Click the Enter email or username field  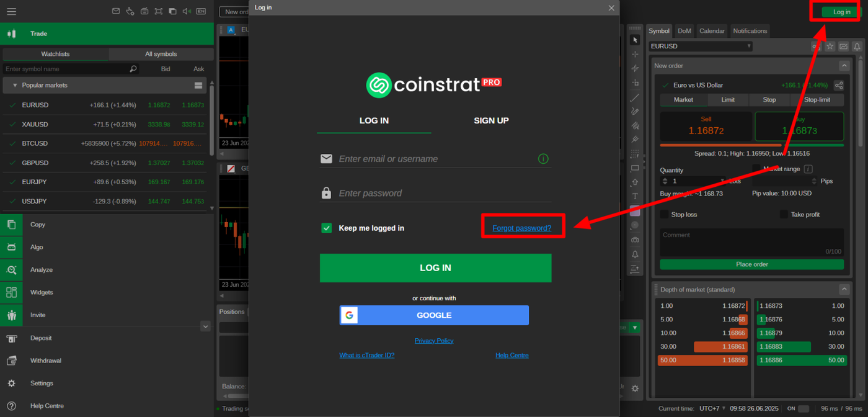pyautogui.click(x=436, y=159)
